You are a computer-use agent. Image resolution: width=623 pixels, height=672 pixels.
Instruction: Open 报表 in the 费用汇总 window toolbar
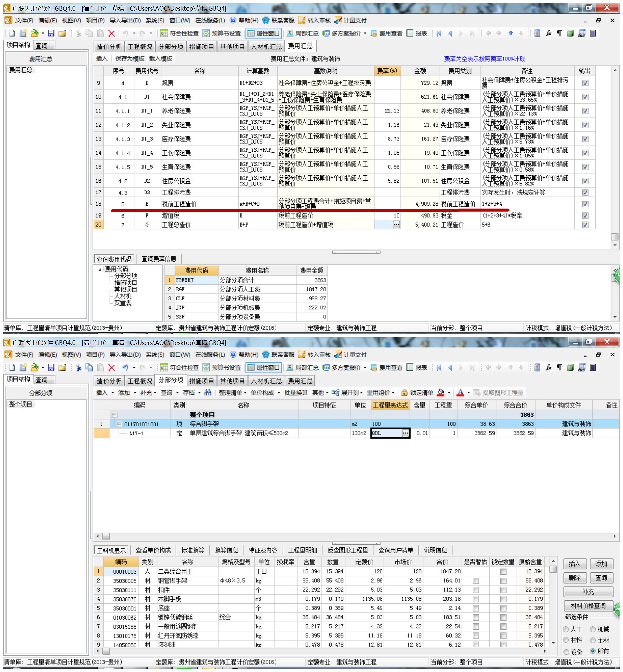(417, 33)
